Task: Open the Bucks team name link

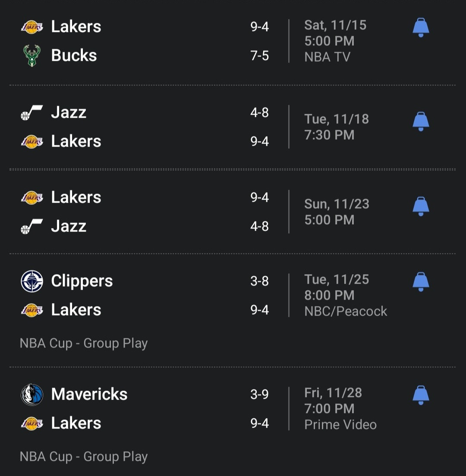Action: pyautogui.click(x=74, y=56)
